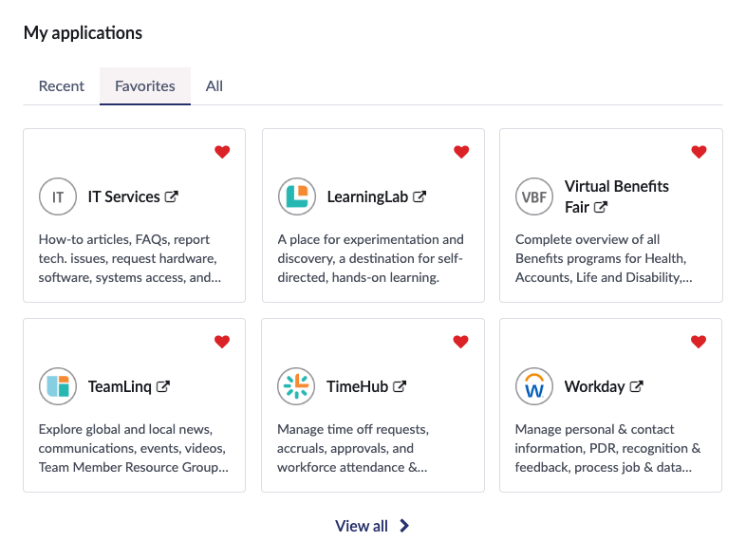This screenshot has height=560, width=746.
Task: Click the TimeHub logo icon
Action: coord(296,386)
